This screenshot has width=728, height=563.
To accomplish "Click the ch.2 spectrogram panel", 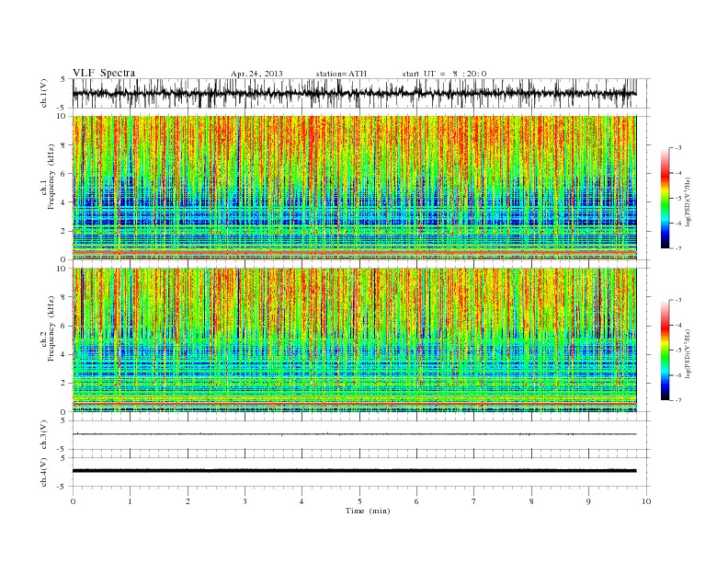I will 361,340.
